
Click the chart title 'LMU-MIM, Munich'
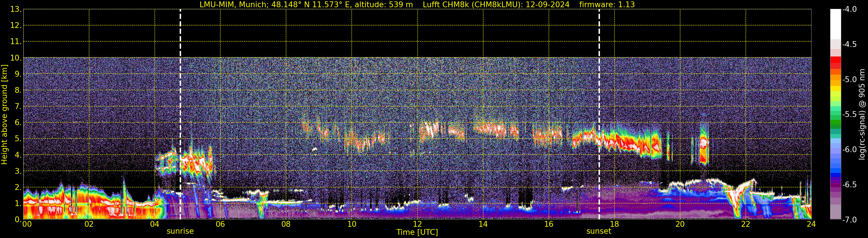(x=233, y=4)
